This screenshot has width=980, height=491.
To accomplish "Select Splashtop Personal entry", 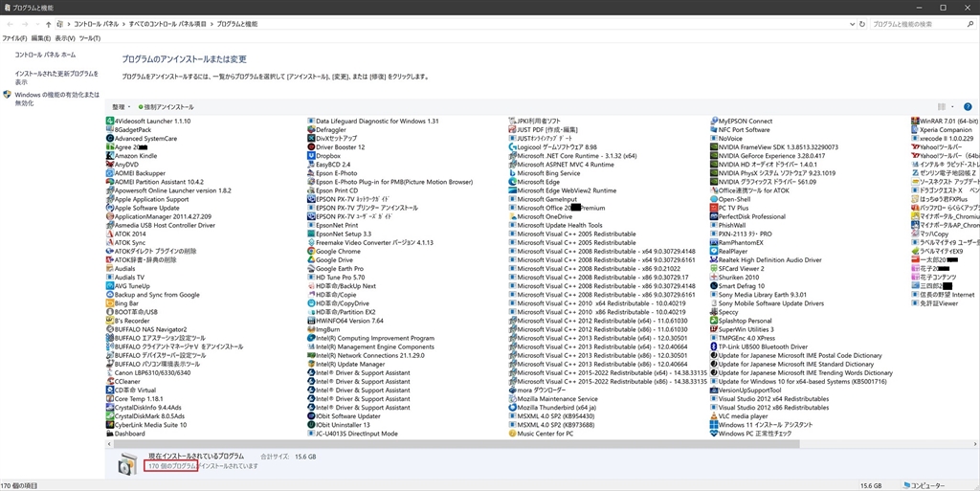I will pos(742,321).
